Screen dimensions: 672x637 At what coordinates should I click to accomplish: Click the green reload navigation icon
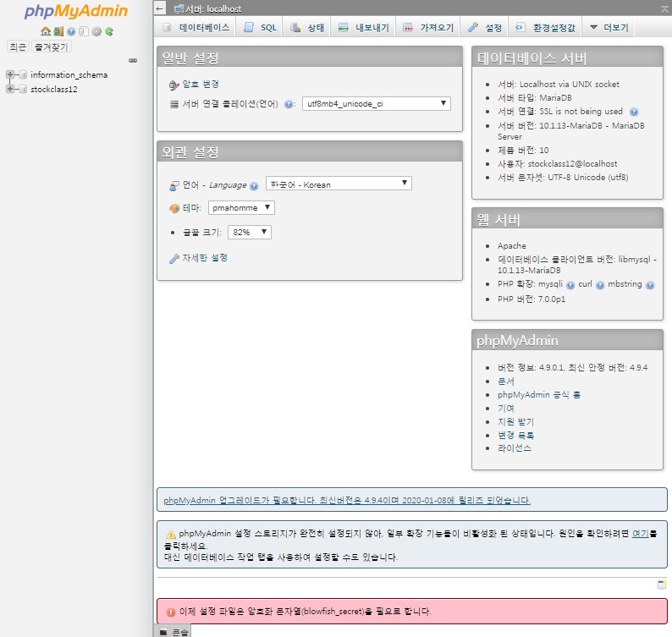tap(109, 31)
